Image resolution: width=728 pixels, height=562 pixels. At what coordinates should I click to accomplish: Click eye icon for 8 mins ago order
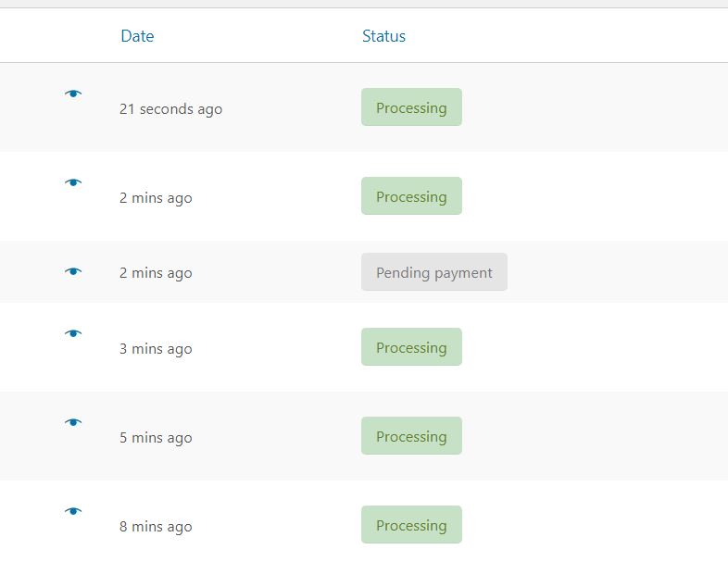click(73, 511)
